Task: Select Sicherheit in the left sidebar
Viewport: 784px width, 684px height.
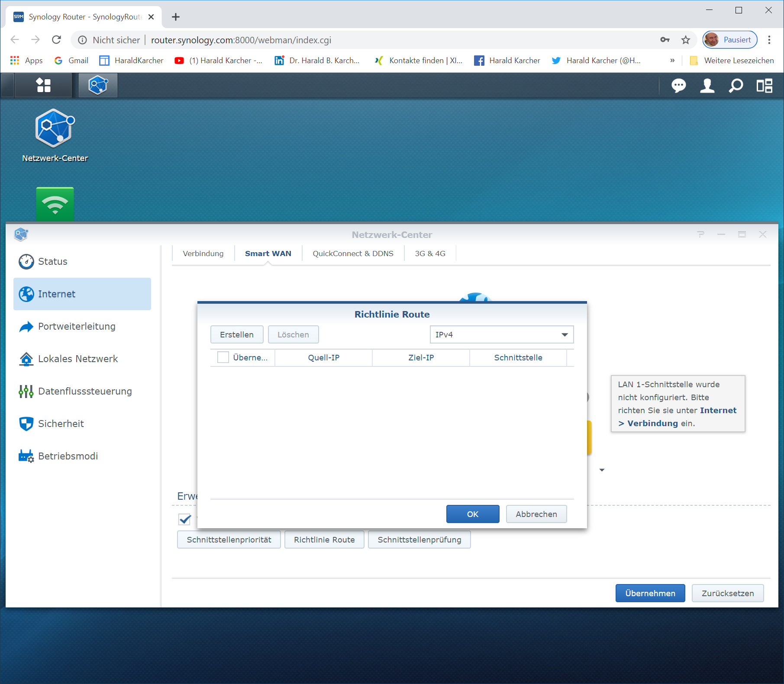Action: (x=61, y=424)
